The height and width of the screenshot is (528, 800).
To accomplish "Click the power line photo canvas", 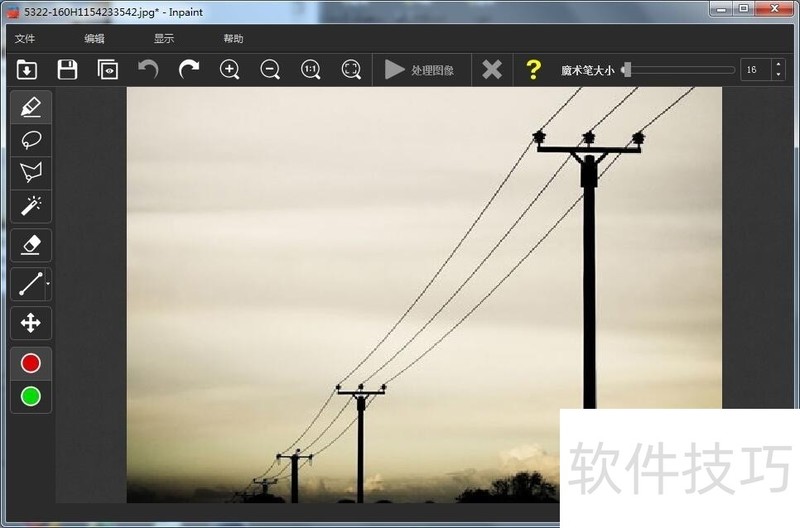I will [x=424, y=295].
